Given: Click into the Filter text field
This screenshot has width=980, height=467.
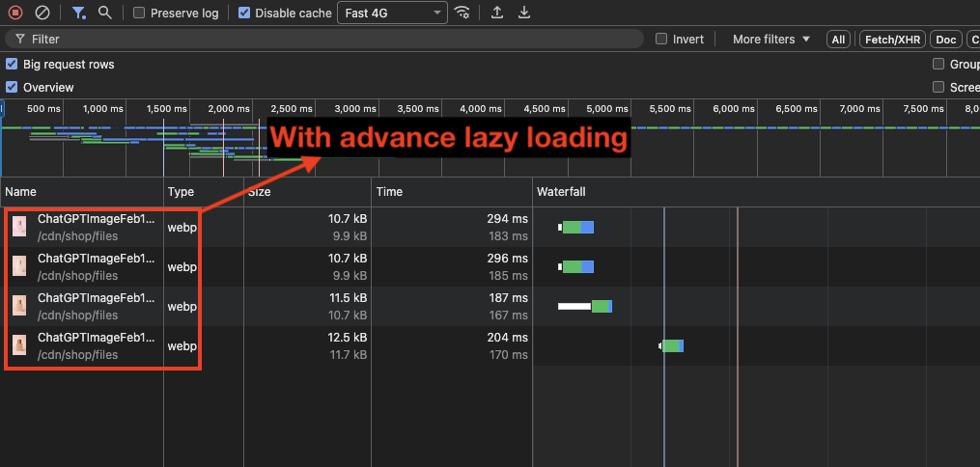Looking at the screenshot, I should (324, 40).
